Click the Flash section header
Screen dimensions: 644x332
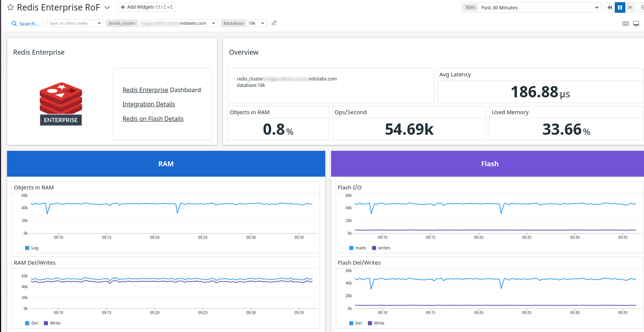point(487,164)
